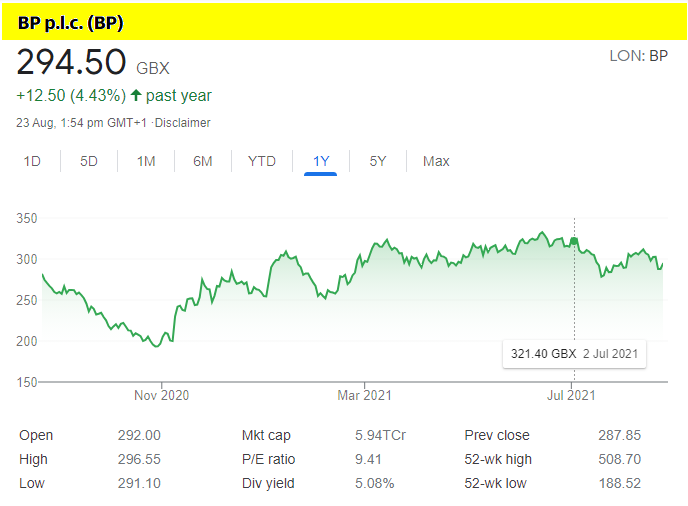Viewport: 688px width, 506px height.
Task: Click the High value 296.55
Action: point(139,459)
